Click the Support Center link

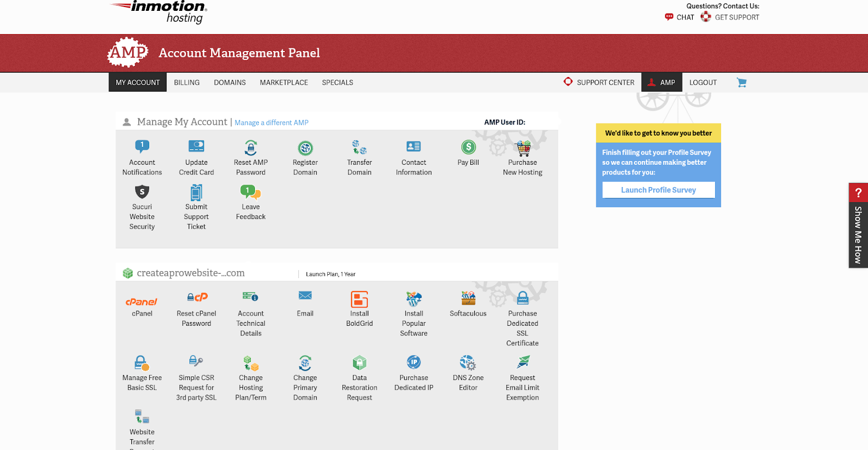599,82
